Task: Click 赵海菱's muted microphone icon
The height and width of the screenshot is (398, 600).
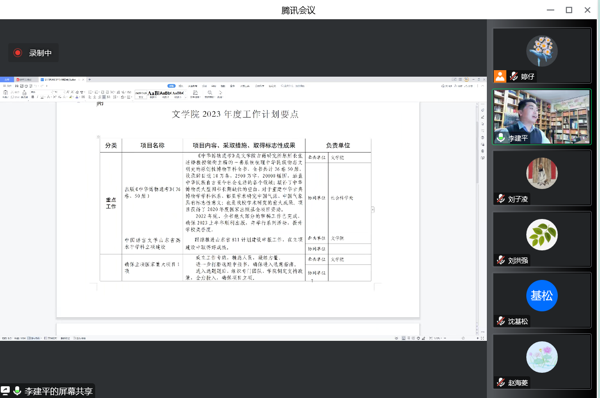Action: [x=501, y=382]
